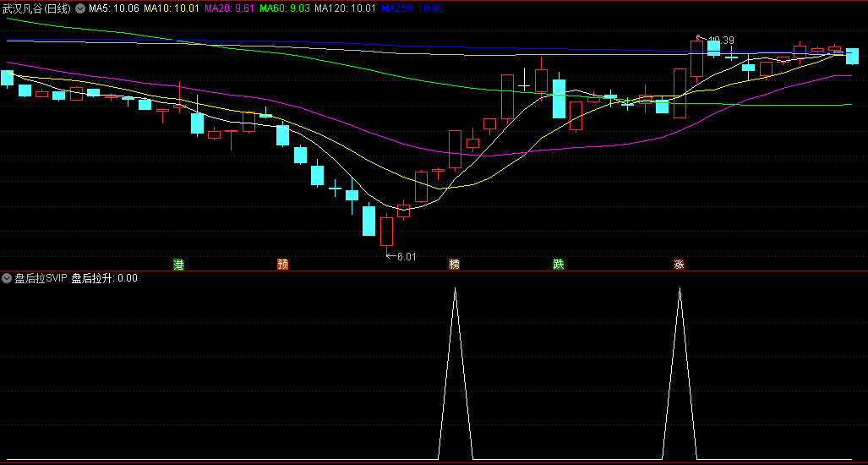This screenshot has width=868, height=465.
Task: Click the 盘后拉升: 0.00 value
Action: (105, 278)
